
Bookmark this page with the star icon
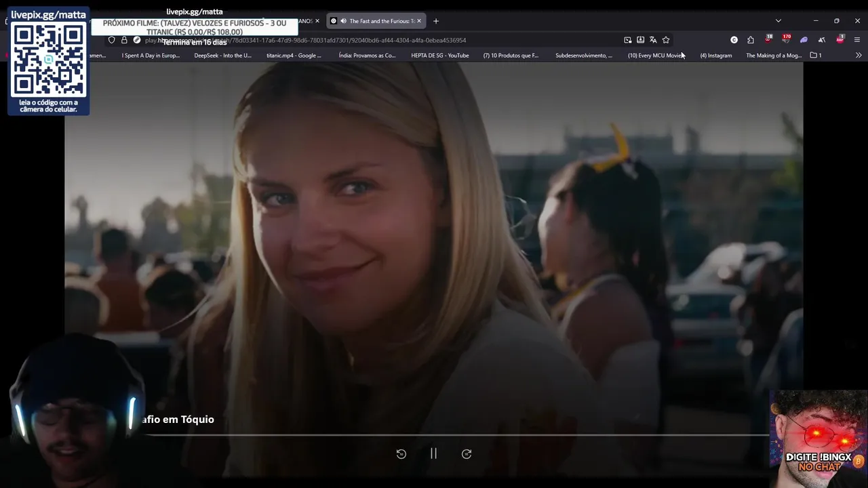point(666,40)
